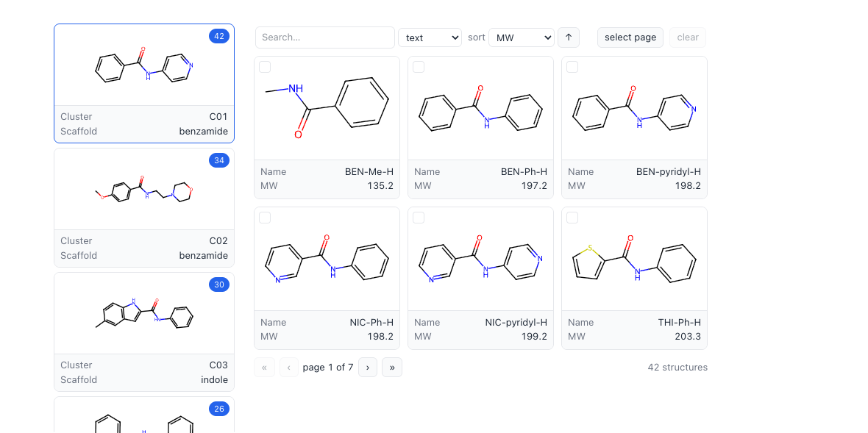Click the 42 count badge on C01
This screenshot has height=433, width=868.
219,36
